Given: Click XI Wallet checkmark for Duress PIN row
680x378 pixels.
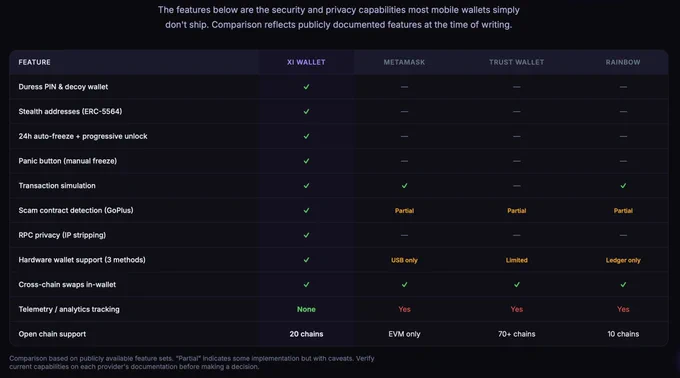Looking at the screenshot, I should click(306, 87).
